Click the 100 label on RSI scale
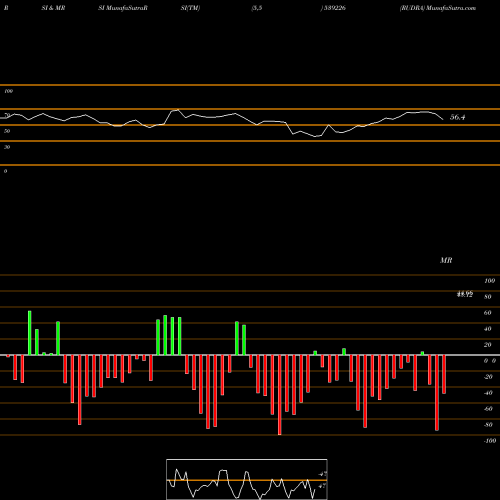Image resolution: width=500 pixels, height=500 pixels. (9, 91)
